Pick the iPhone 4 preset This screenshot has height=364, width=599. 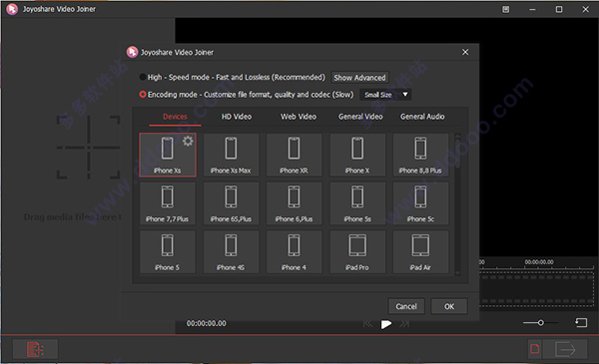point(294,252)
